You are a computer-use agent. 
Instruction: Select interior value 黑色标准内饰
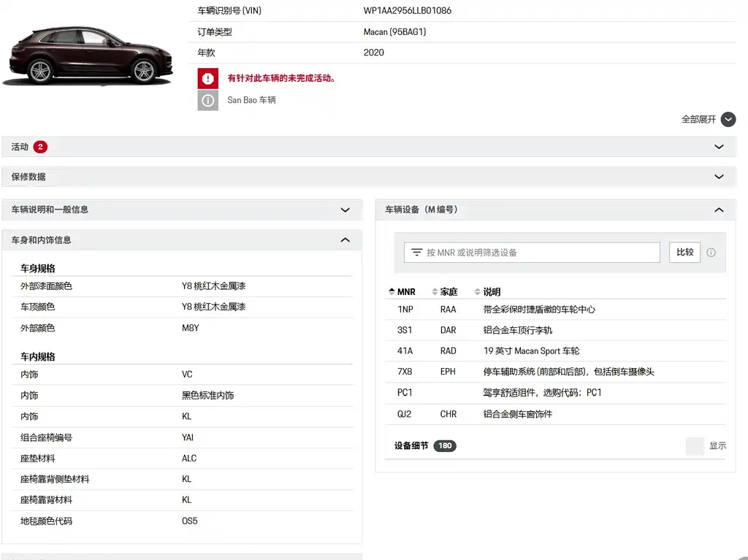208,396
